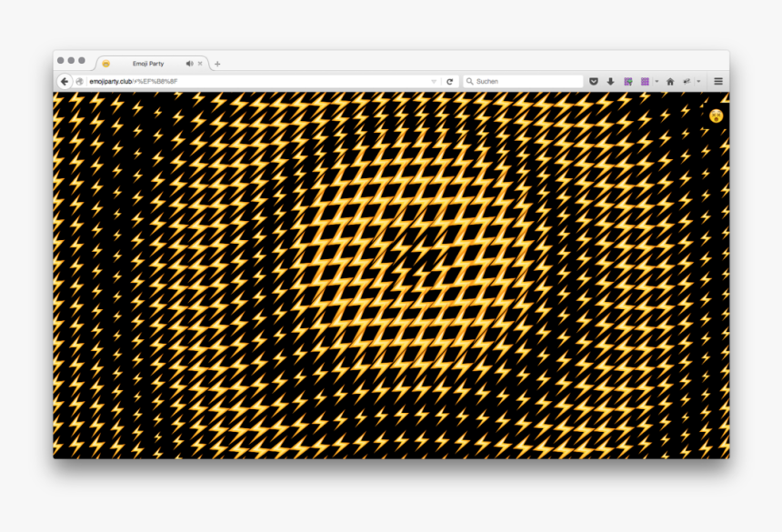
Task: Mute the Emoji Party tab audio
Action: coord(189,64)
